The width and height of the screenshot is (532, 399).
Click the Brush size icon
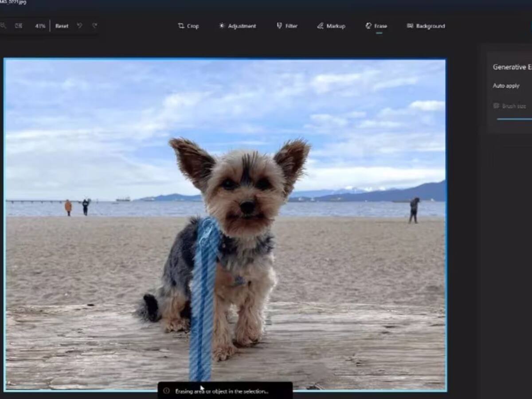[495, 106]
